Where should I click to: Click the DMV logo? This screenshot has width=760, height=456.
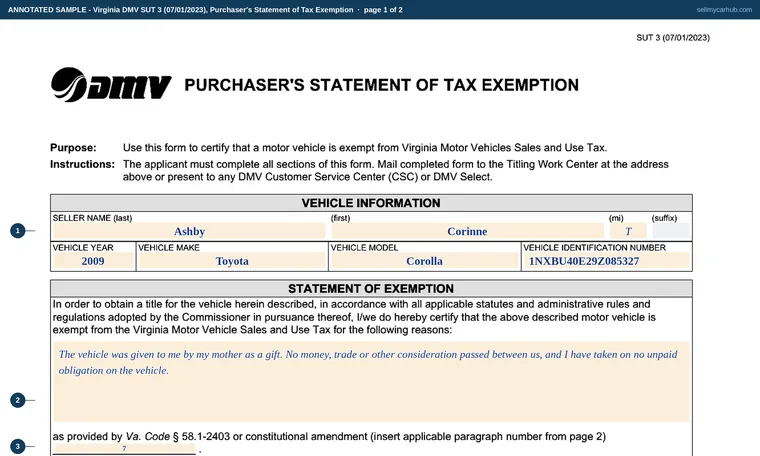click(111, 85)
